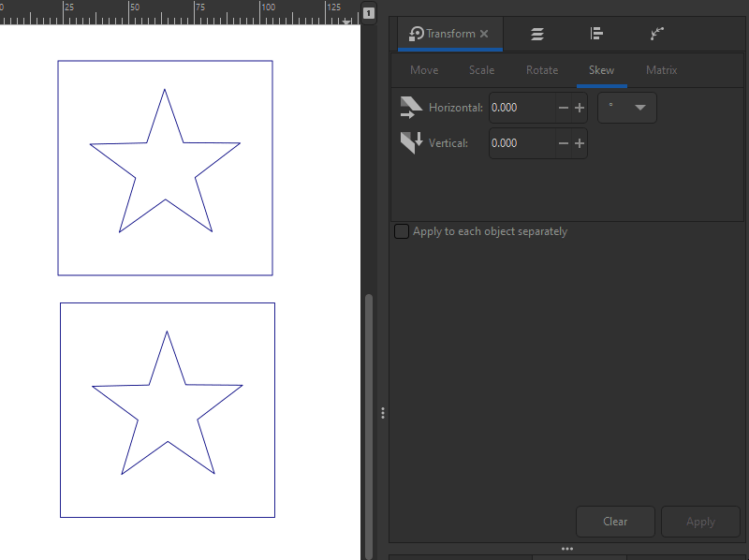
Task: Open the stacked layers panel icon
Action: click(536, 33)
